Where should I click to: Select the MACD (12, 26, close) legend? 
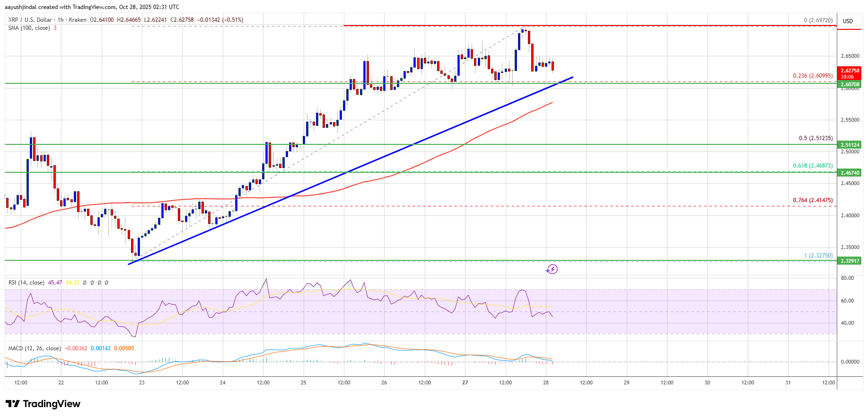34,348
